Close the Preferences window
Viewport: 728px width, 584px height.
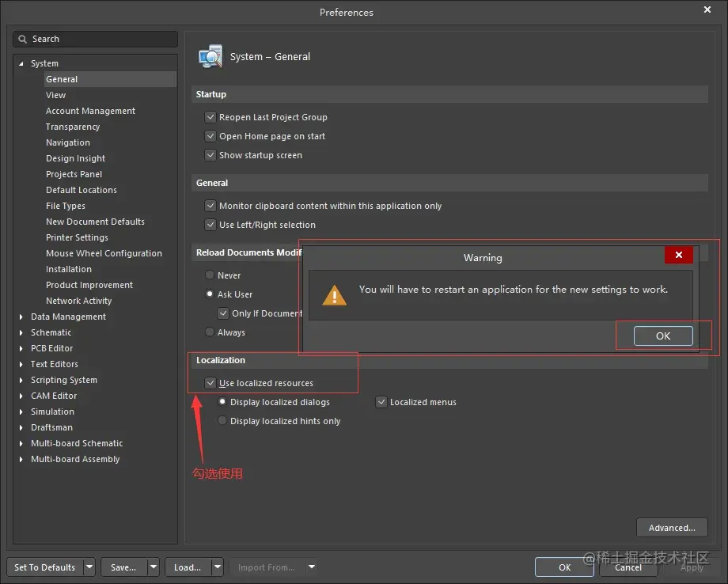pos(707,9)
